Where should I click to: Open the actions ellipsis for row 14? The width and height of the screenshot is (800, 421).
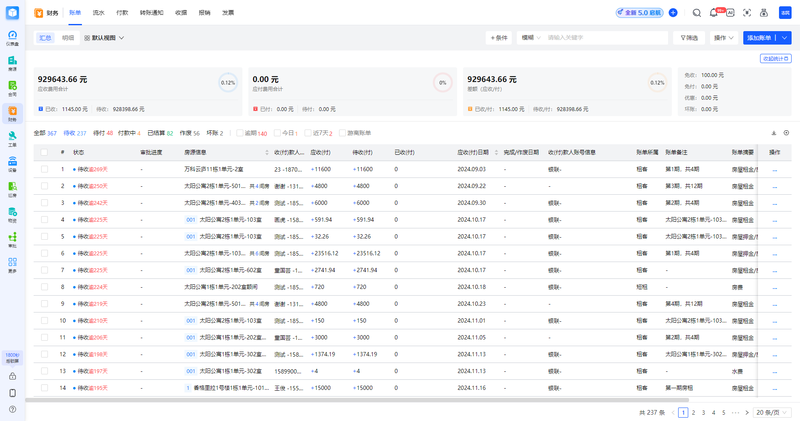pos(774,389)
